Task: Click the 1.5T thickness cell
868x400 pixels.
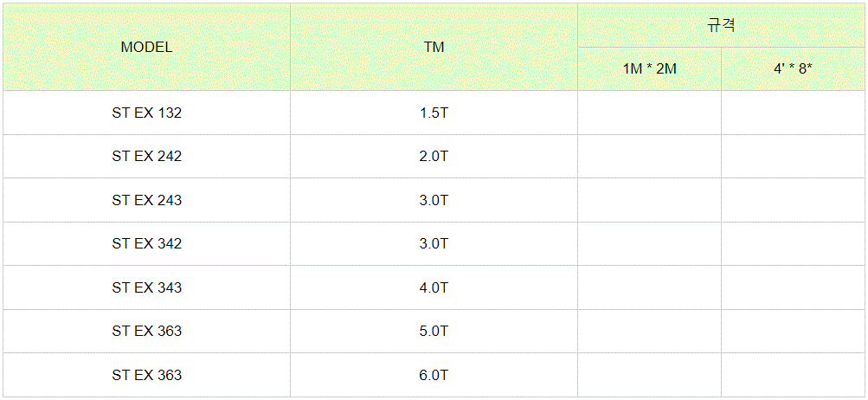Action: [x=434, y=113]
